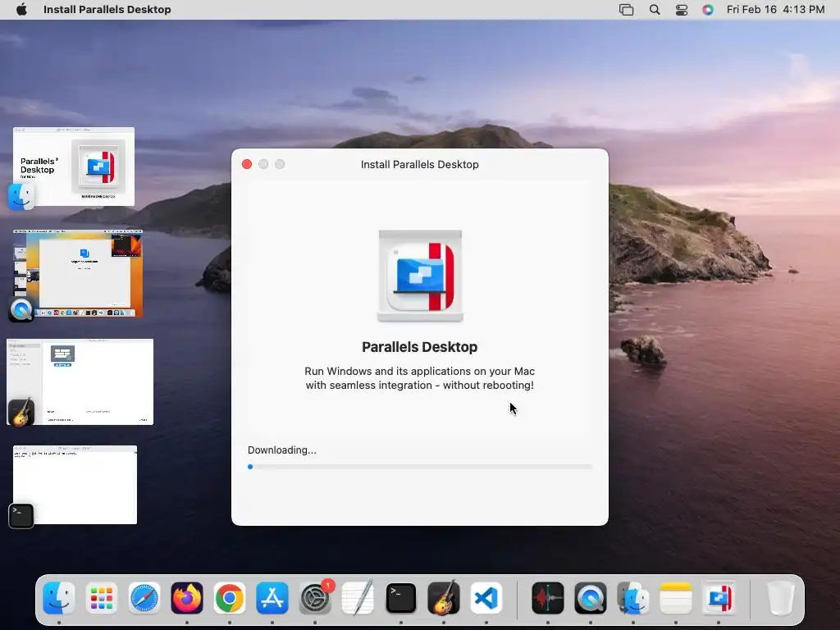840x630 pixels.
Task: Click 'Run Windows and its applications' description
Action: coord(419,378)
